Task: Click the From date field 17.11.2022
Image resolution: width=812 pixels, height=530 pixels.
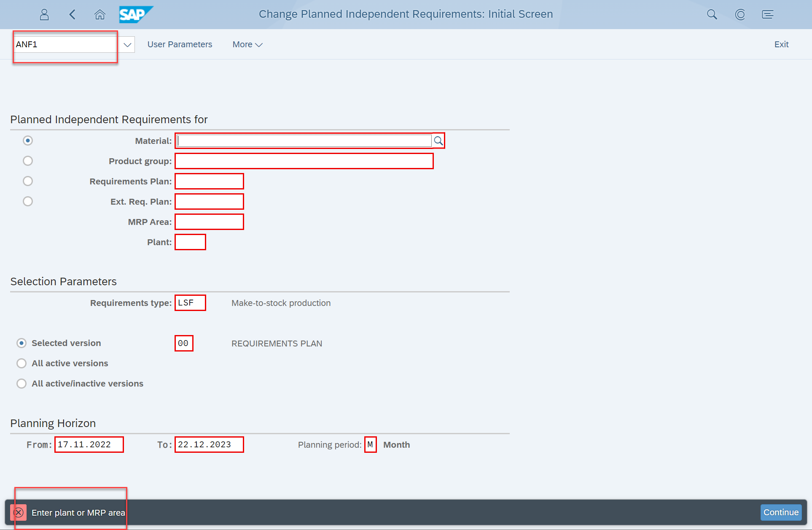Action: tap(89, 445)
